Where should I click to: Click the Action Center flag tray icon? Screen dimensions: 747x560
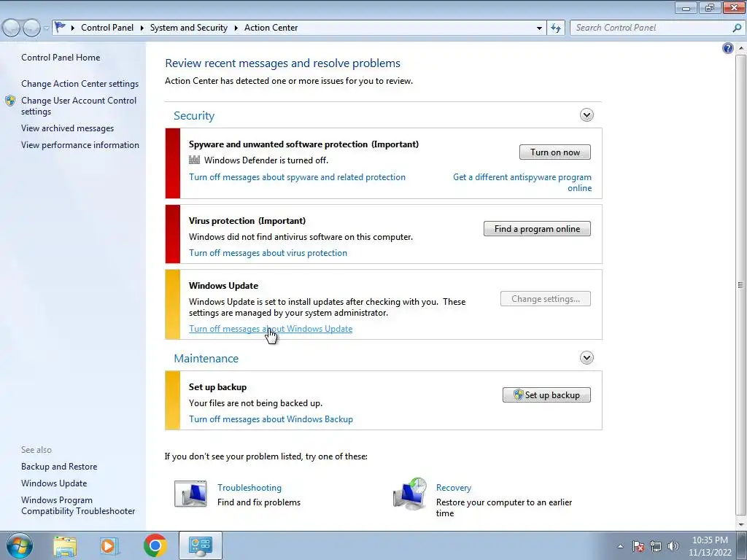[x=638, y=546]
